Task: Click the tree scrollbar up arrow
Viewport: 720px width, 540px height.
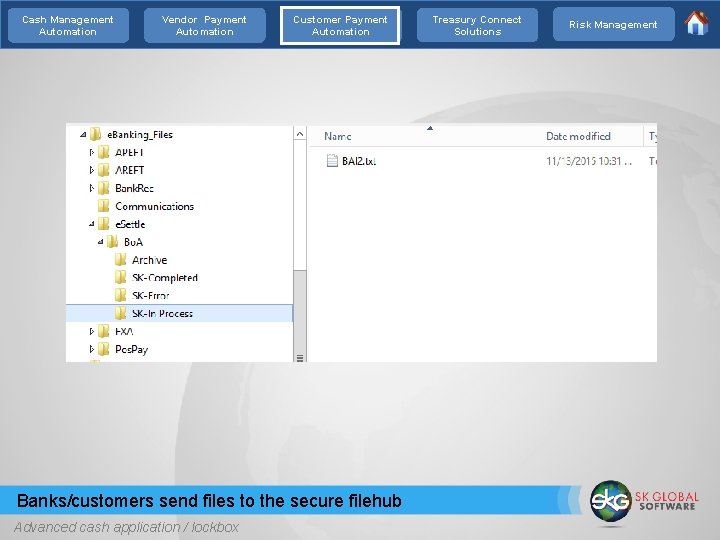Action: pyautogui.click(x=300, y=134)
